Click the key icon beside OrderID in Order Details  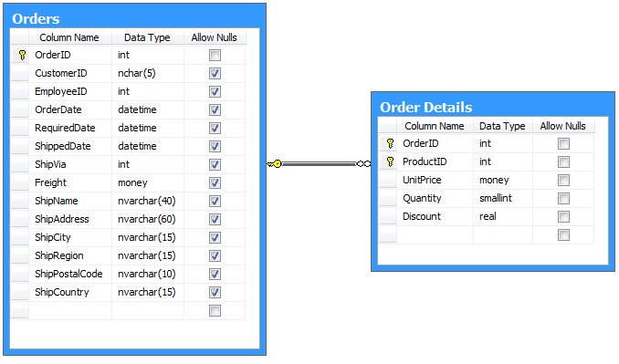[x=390, y=143]
